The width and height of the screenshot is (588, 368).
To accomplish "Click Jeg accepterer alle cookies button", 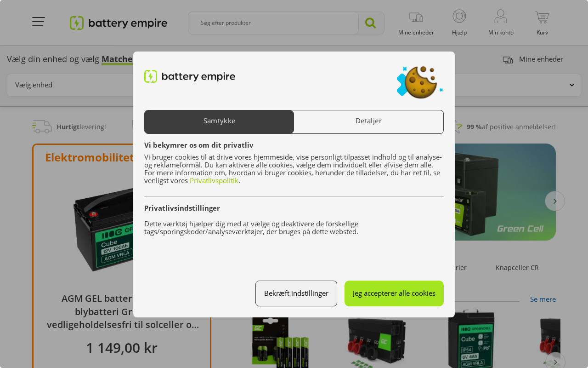I will [394, 293].
